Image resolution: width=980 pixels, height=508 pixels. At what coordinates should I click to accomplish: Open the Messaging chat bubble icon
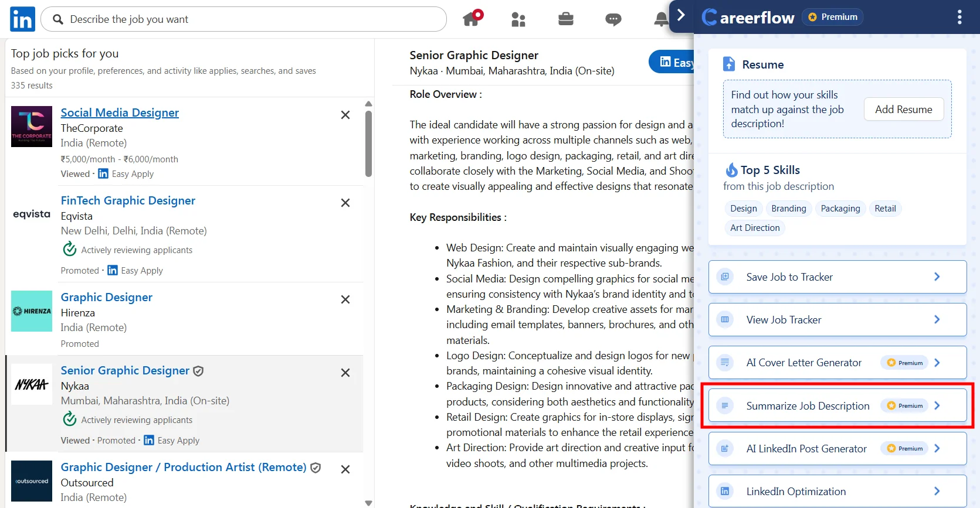(613, 20)
